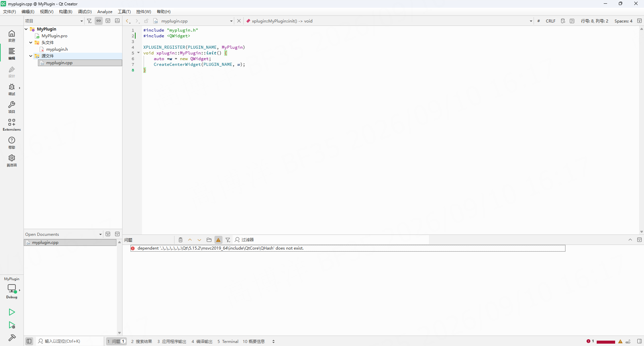644x346 pixels.
Task: Go back in editor navigation history
Action: pos(128,21)
